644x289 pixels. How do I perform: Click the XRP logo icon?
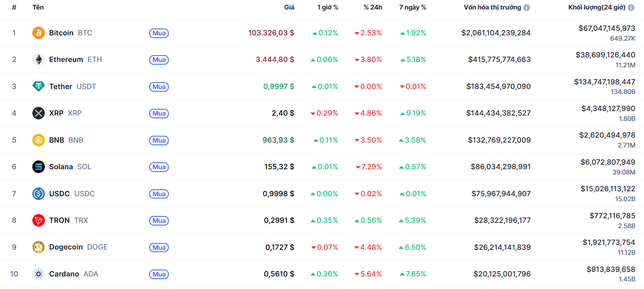[38, 113]
